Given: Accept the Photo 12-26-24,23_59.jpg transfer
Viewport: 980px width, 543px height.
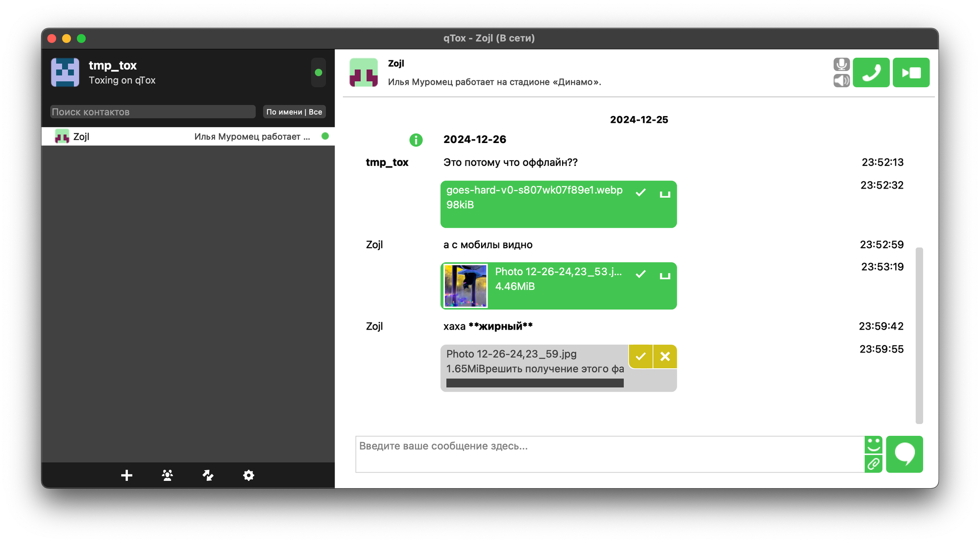Looking at the screenshot, I should click(x=640, y=356).
